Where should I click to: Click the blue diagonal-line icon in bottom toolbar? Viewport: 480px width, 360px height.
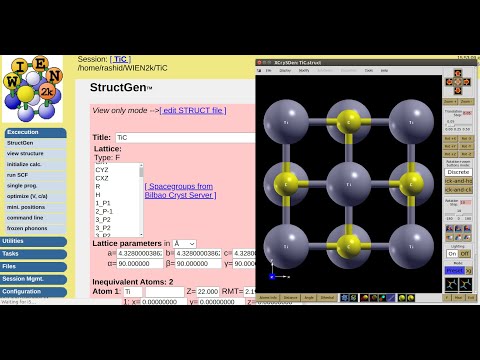391,297
